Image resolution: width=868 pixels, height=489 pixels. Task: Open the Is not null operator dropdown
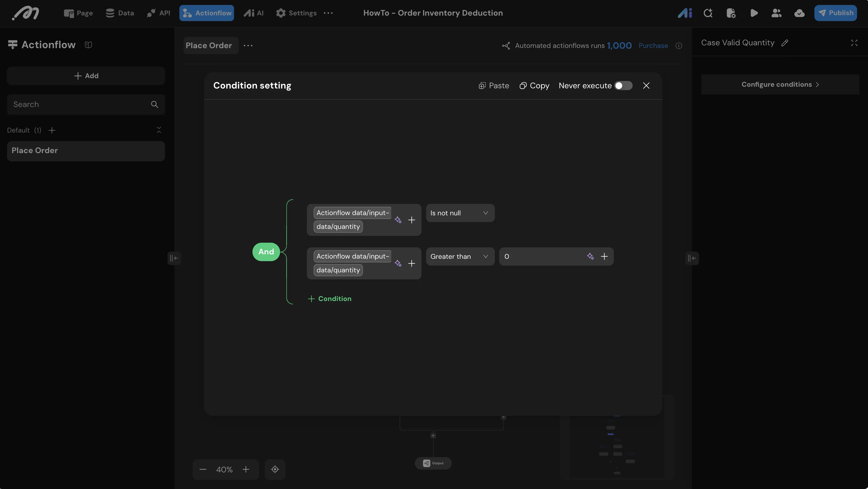coord(460,213)
